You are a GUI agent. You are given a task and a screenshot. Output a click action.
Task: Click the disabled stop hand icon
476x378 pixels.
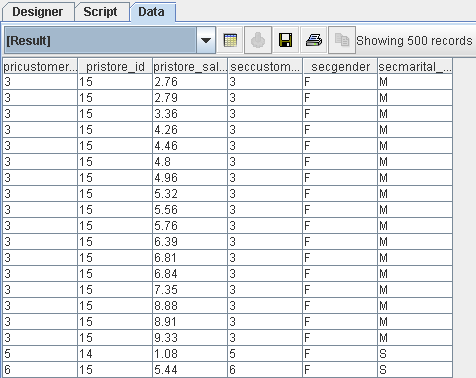[258, 40]
